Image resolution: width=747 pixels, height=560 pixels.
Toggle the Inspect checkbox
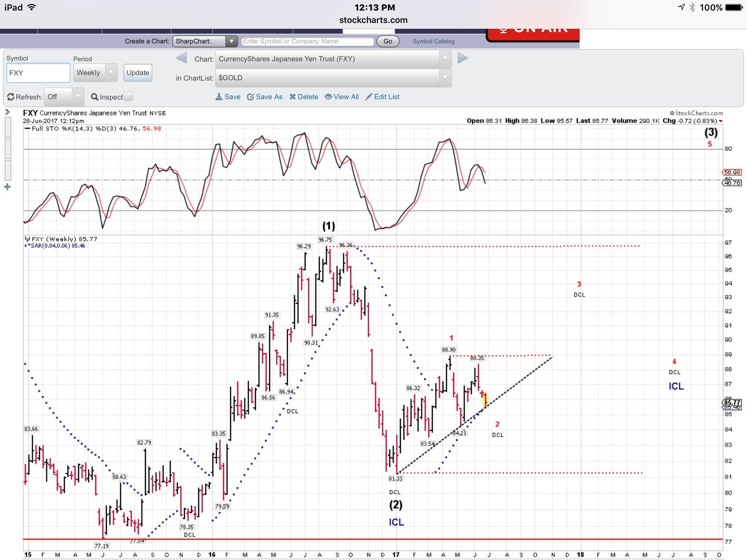pos(128,97)
